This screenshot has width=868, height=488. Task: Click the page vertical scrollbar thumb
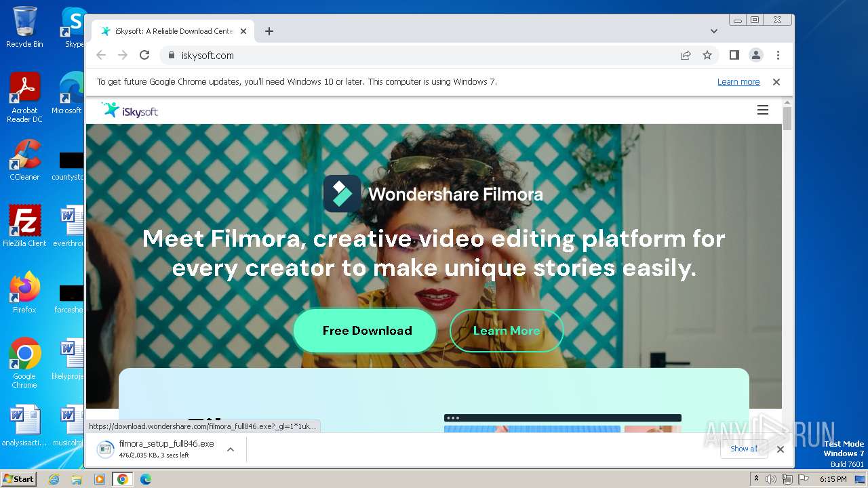(787, 118)
